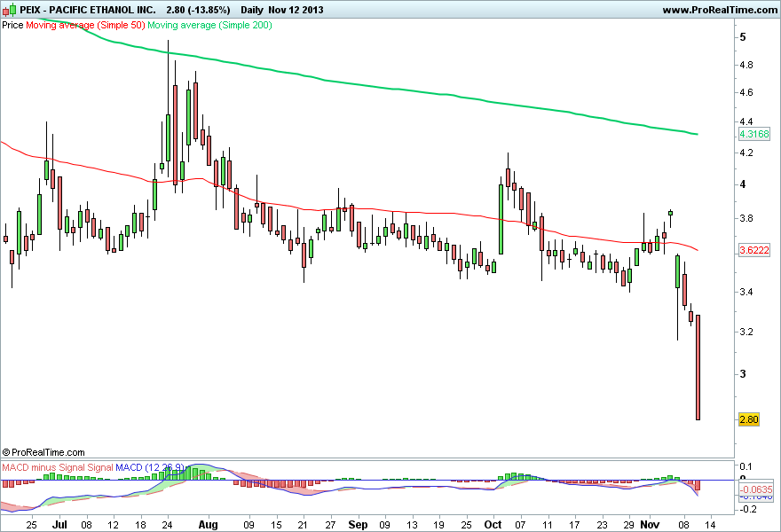Click the PEIX - PACIFIC ETHANOL INC. title
The height and width of the screenshot is (532, 781).
(88, 10)
